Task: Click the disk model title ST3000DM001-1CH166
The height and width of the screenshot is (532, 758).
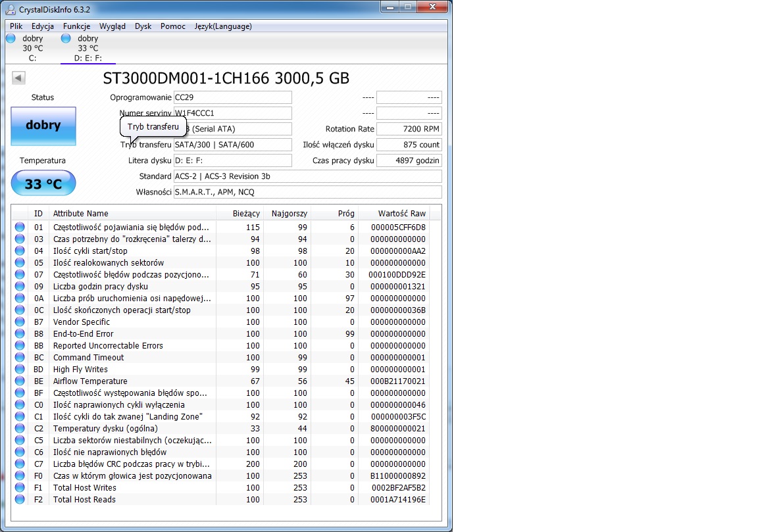Action: [226, 78]
